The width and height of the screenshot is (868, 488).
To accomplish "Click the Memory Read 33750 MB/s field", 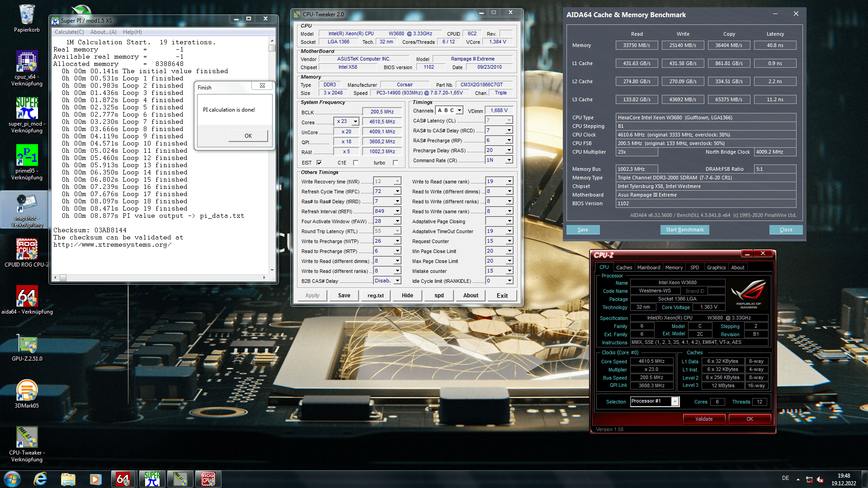I will [x=637, y=45].
